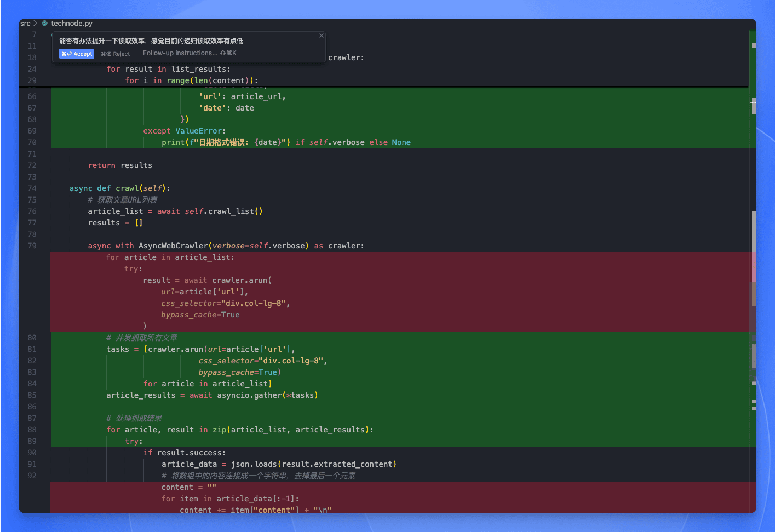
Task: Click the 'if result.success:' line
Action: pos(185,453)
